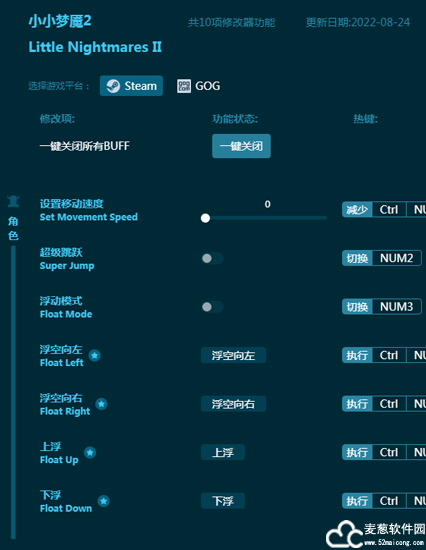This screenshot has width=426, height=550.
Task: Click the NUM2 hotkey field for Super Jump
Action: pos(397,258)
